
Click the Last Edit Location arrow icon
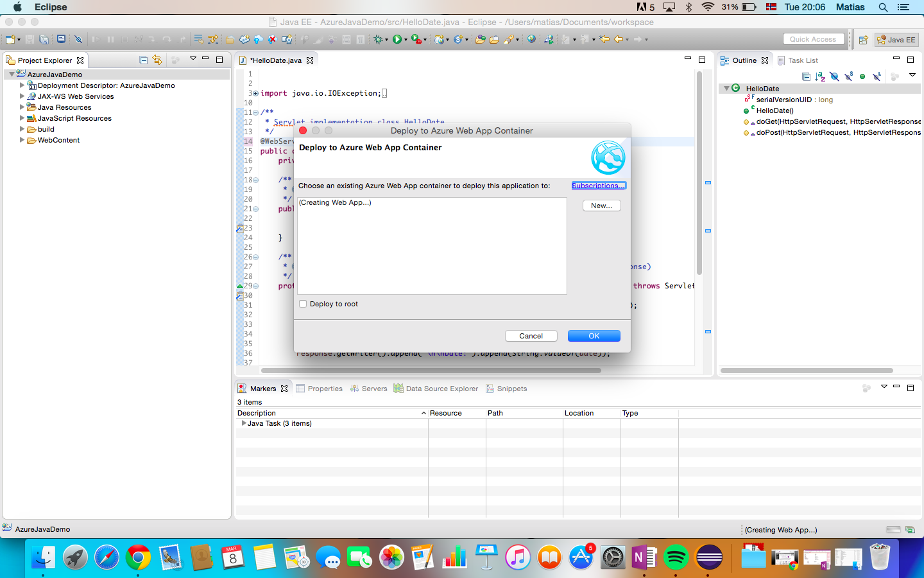click(x=604, y=39)
